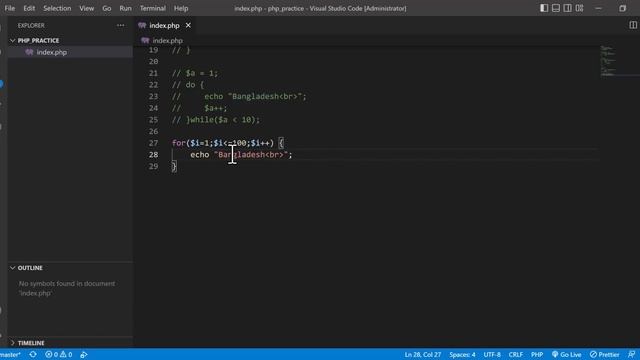640x360 pixels.
Task: Switch to the index.php editor tab
Action: [164, 25]
